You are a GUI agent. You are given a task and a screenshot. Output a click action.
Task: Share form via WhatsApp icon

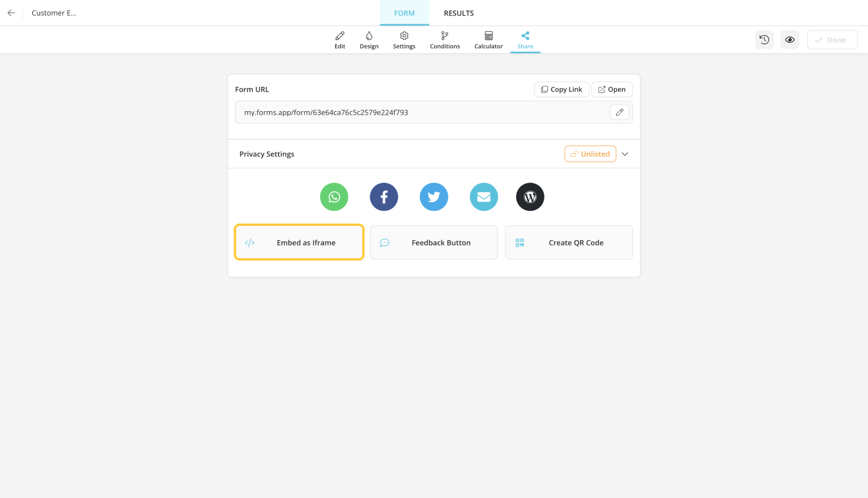point(334,197)
